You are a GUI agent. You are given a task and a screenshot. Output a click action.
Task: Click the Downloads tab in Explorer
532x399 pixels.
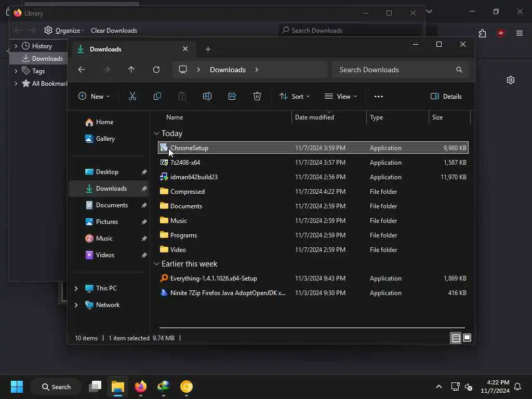[x=134, y=49]
